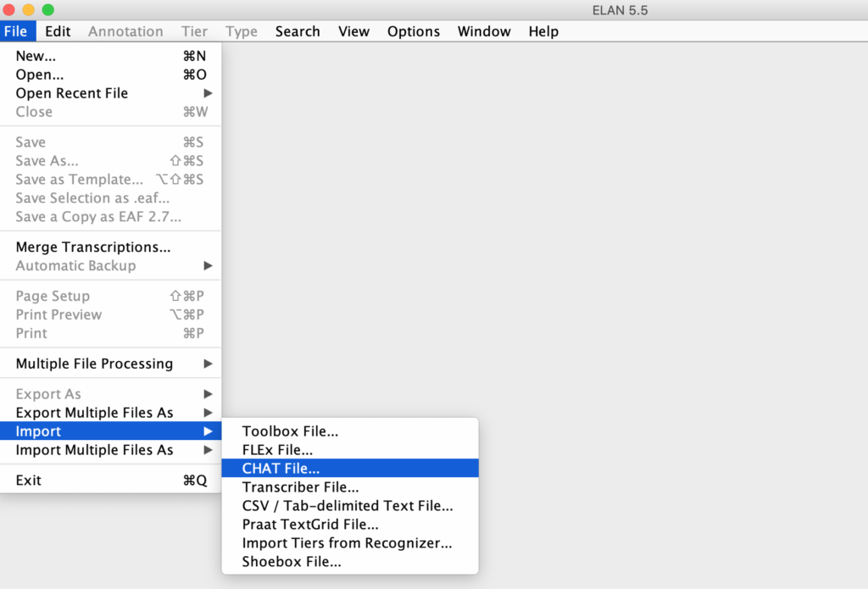Viewport: 868px width, 589px height.
Task: Click the disabled Save Selection as .eaf... entry
Action: pos(111,198)
